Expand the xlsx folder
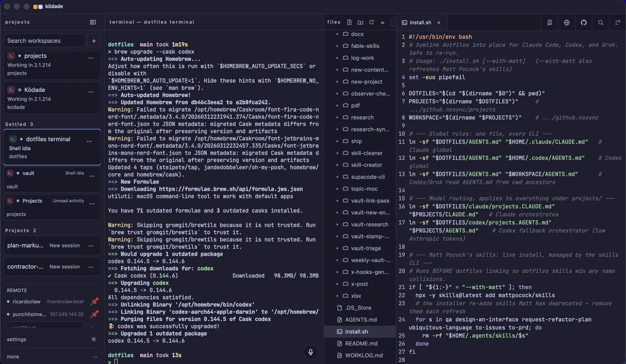 coord(337,296)
